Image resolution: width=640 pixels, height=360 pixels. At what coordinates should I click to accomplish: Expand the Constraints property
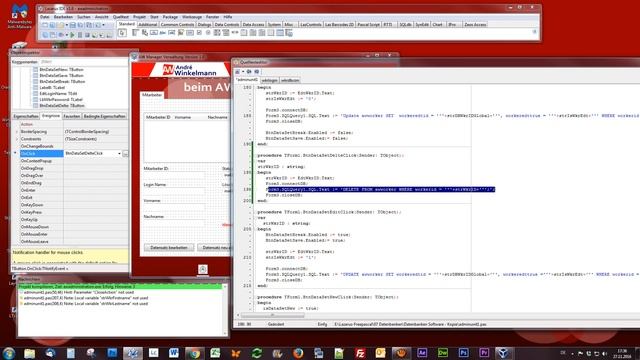pyautogui.click(x=16, y=139)
